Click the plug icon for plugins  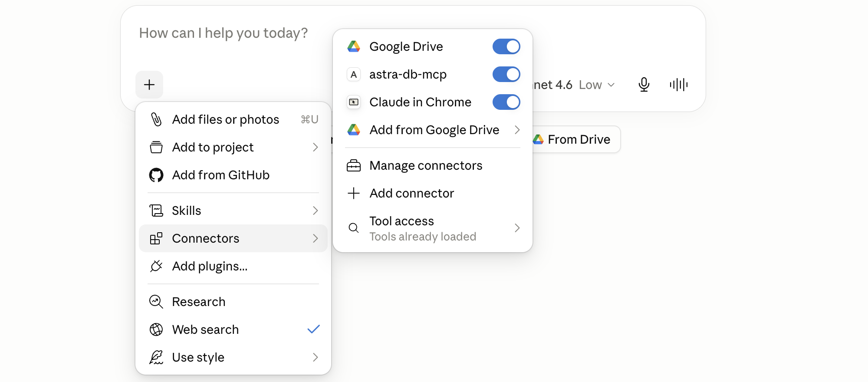[x=156, y=266]
